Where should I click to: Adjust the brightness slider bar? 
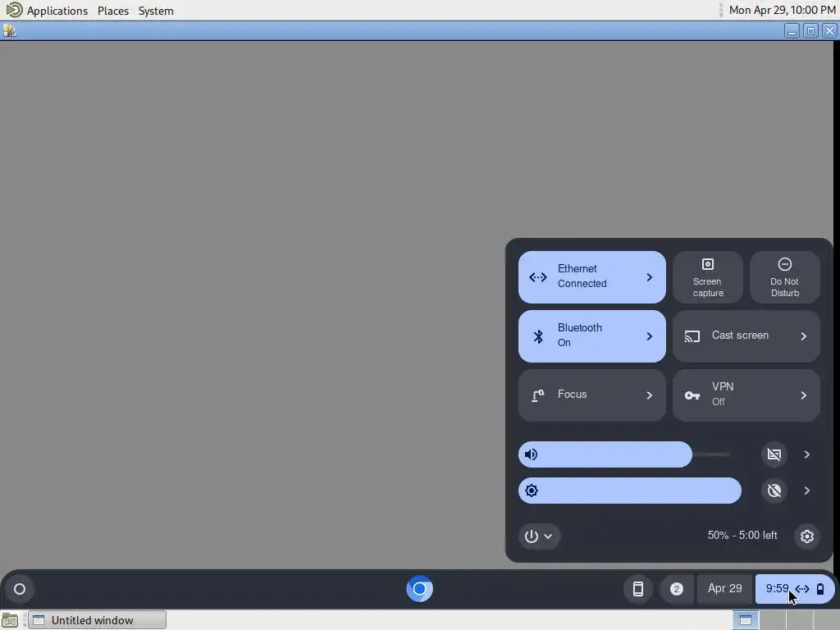[x=630, y=491]
